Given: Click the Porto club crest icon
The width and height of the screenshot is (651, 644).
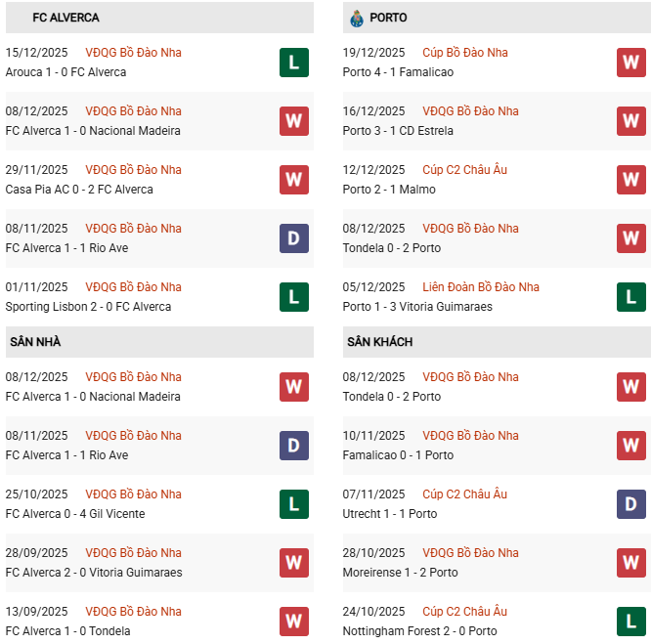Looking at the screenshot, I should point(357,19).
